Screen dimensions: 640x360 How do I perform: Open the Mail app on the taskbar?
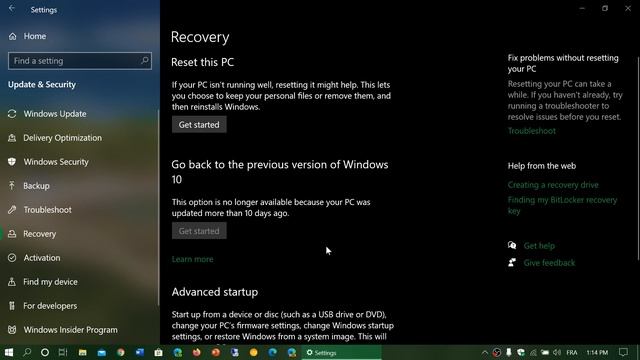tap(102, 352)
